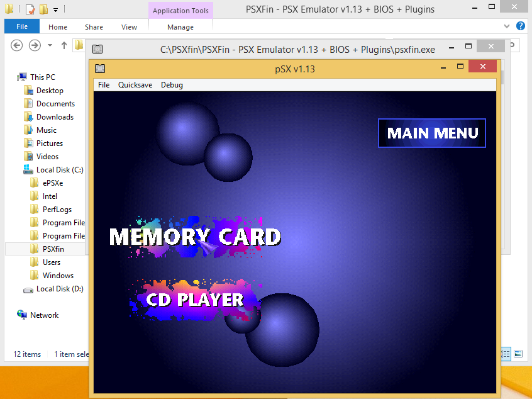Viewport: 532px width, 399px height.
Task: Click Properties icon in Quick Access Toolbar
Action: (x=30, y=9)
